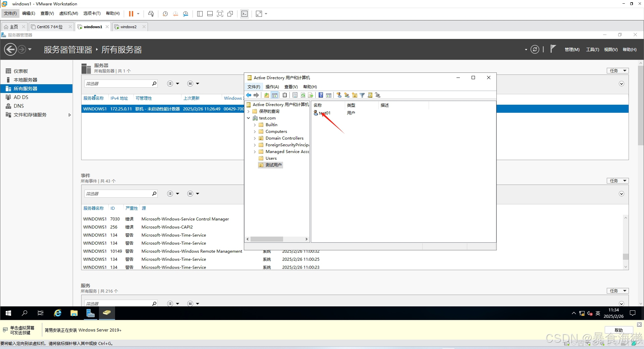The height and width of the screenshot is (349, 644).
Task: Click the Windows Start button
Action: pos(8,313)
